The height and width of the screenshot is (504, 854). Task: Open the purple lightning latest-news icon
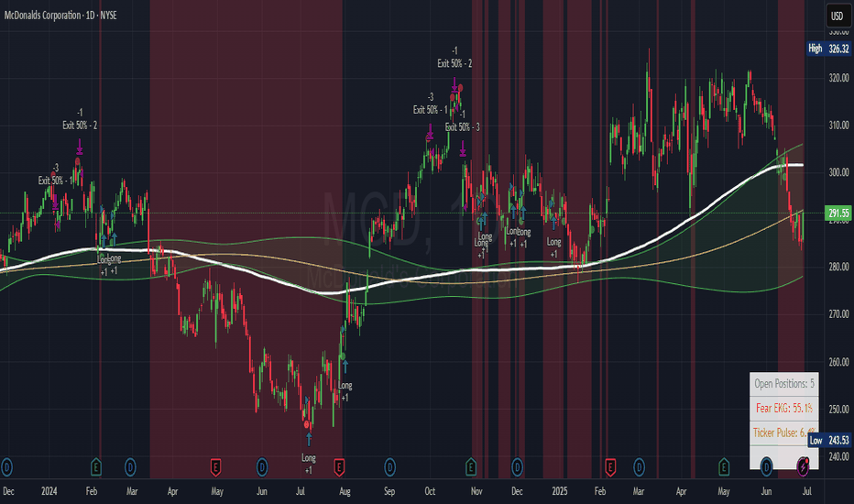(x=803, y=466)
